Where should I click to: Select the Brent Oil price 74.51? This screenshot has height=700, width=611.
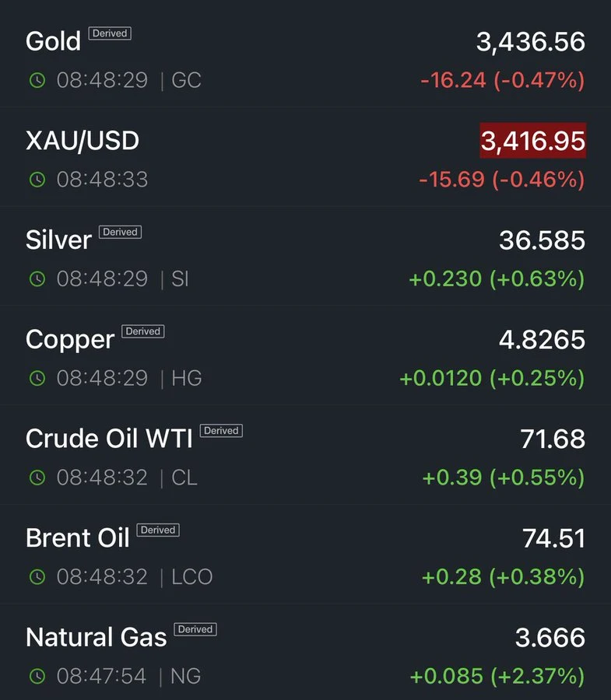point(554,538)
